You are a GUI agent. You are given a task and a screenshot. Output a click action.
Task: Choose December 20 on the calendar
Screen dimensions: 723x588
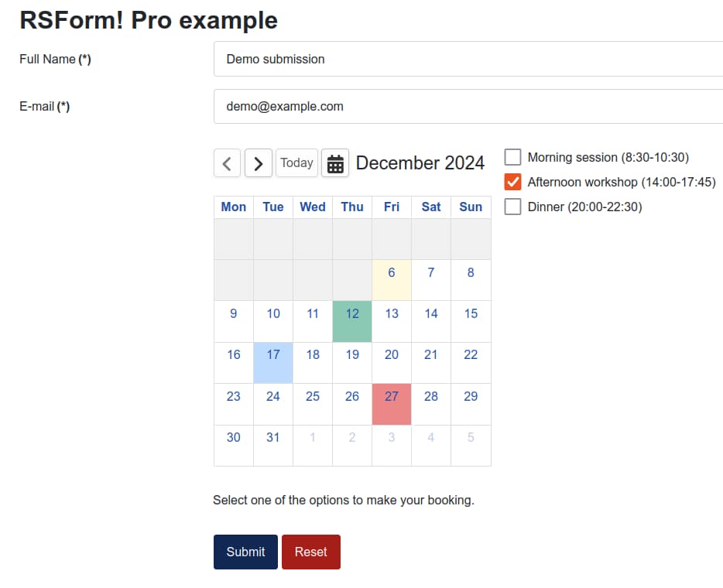click(x=392, y=362)
